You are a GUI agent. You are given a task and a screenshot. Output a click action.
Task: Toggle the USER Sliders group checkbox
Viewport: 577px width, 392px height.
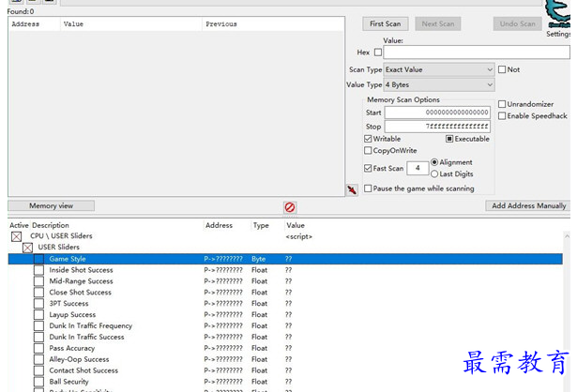(x=27, y=248)
